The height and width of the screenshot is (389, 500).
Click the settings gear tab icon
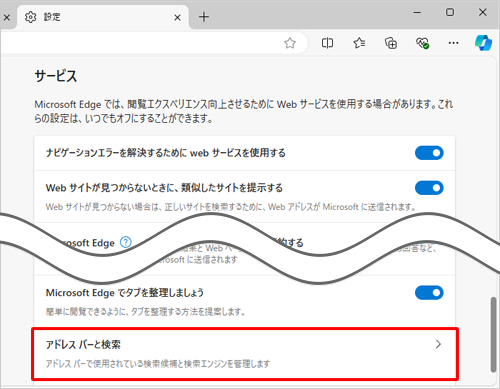point(31,17)
